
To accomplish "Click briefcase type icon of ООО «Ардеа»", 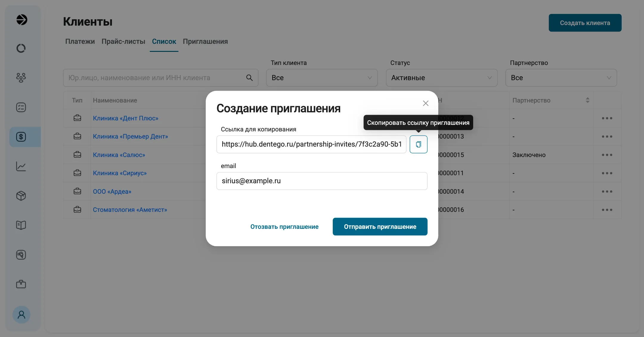I will (x=77, y=191).
